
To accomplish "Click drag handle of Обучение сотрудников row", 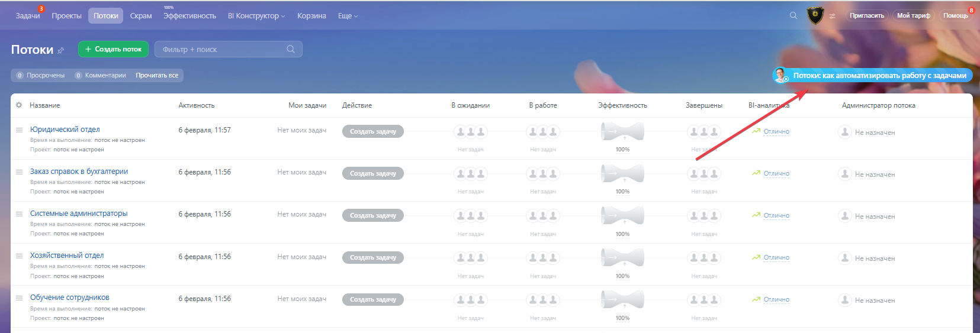I will point(19,298).
